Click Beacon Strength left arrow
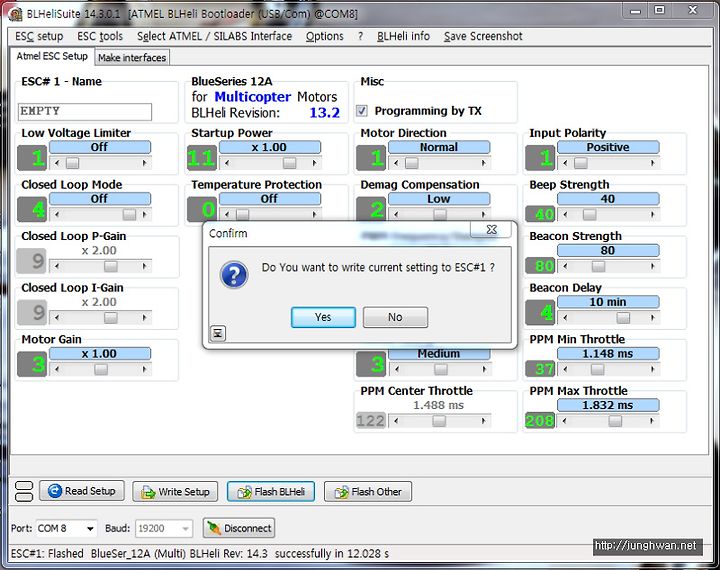 pyautogui.click(x=565, y=266)
